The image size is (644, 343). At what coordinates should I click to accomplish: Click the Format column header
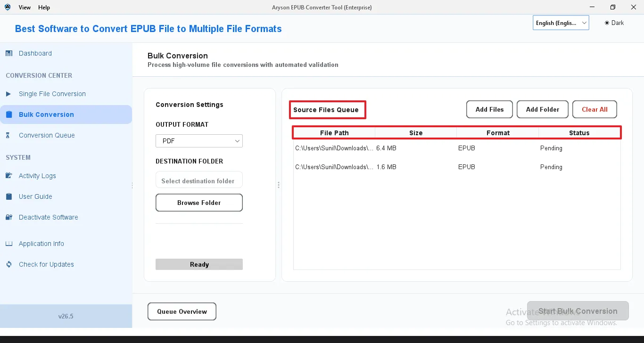click(498, 133)
